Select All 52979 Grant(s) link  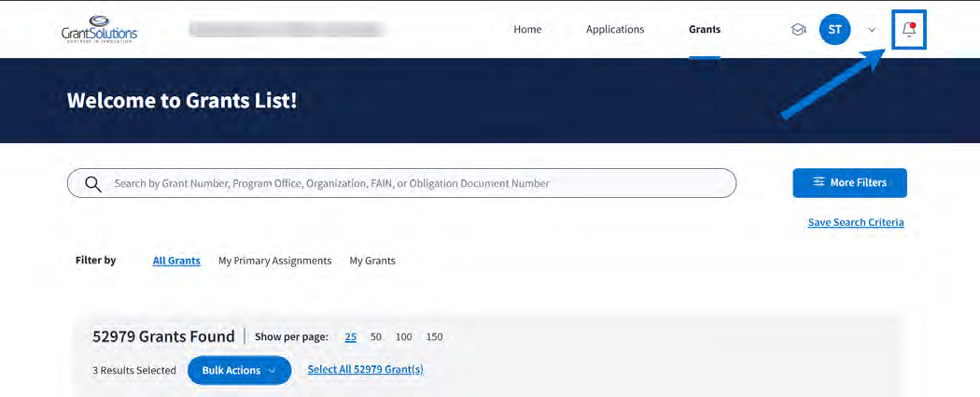click(x=365, y=370)
